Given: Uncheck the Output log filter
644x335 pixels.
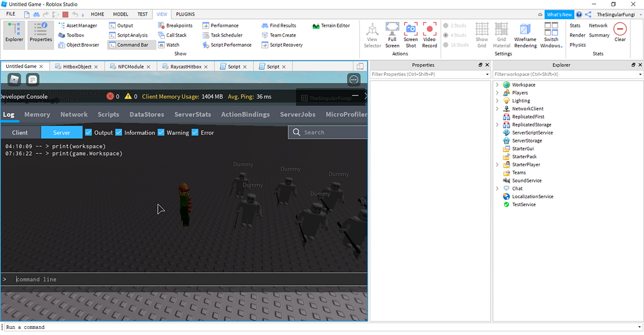Looking at the screenshot, I should coord(88,133).
